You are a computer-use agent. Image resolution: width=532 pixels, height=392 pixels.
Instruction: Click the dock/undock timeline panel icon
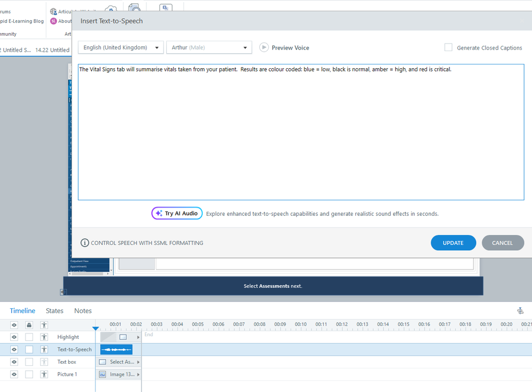pos(520,311)
